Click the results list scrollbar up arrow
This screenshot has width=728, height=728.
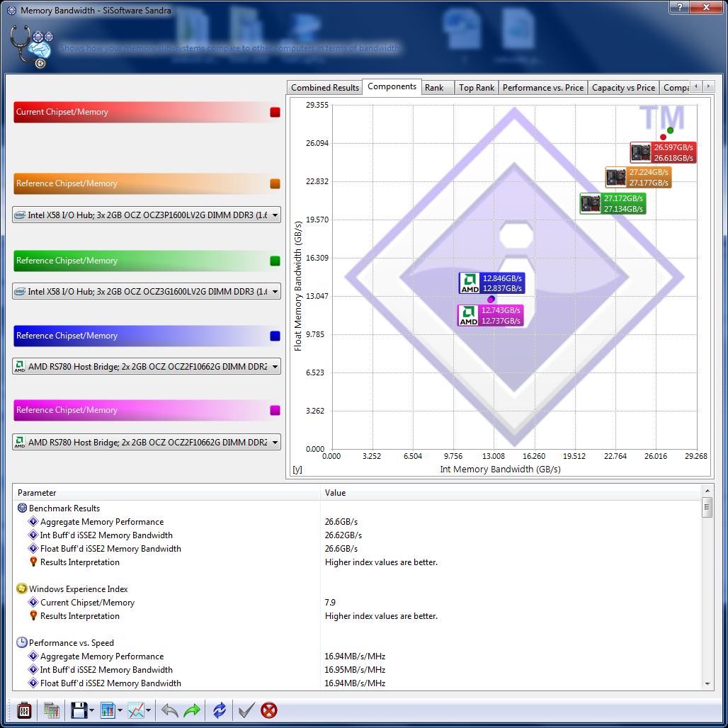pyautogui.click(x=707, y=491)
